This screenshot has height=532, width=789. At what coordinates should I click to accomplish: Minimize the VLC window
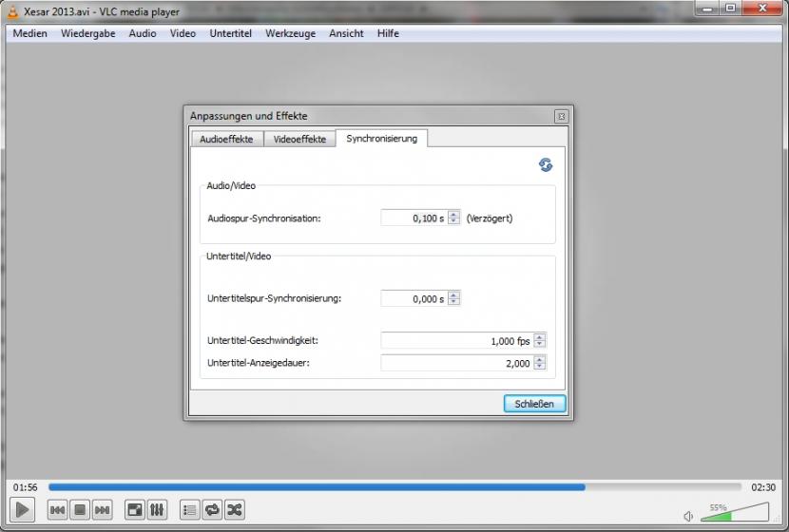[707, 9]
